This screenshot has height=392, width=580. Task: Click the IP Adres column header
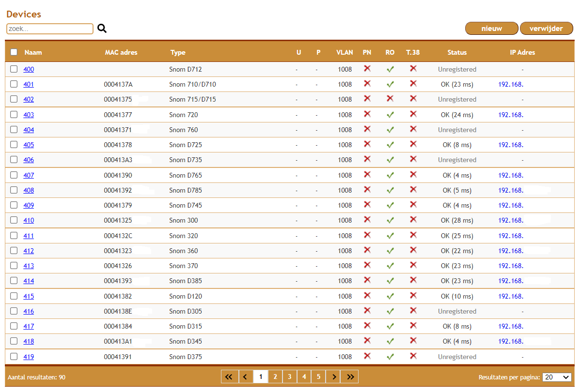(x=522, y=52)
